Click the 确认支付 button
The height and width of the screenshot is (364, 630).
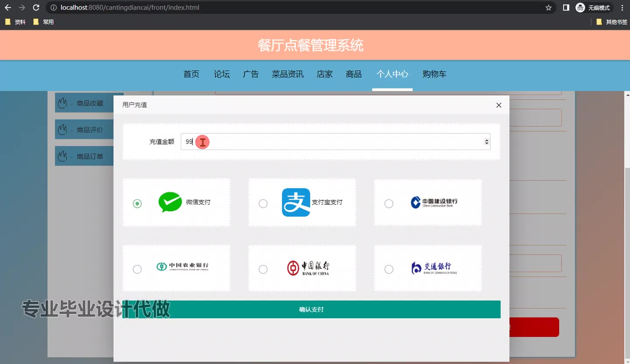click(311, 309)
